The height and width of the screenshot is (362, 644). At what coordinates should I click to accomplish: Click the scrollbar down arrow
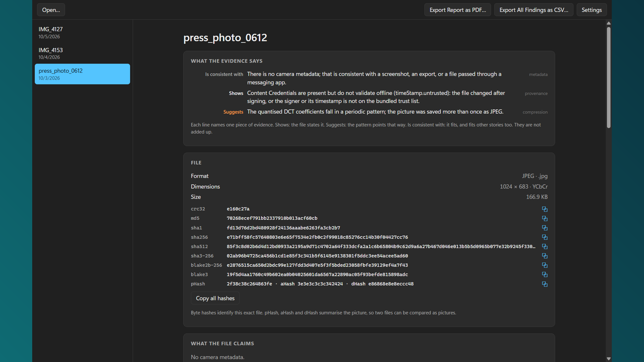point(608,359)
